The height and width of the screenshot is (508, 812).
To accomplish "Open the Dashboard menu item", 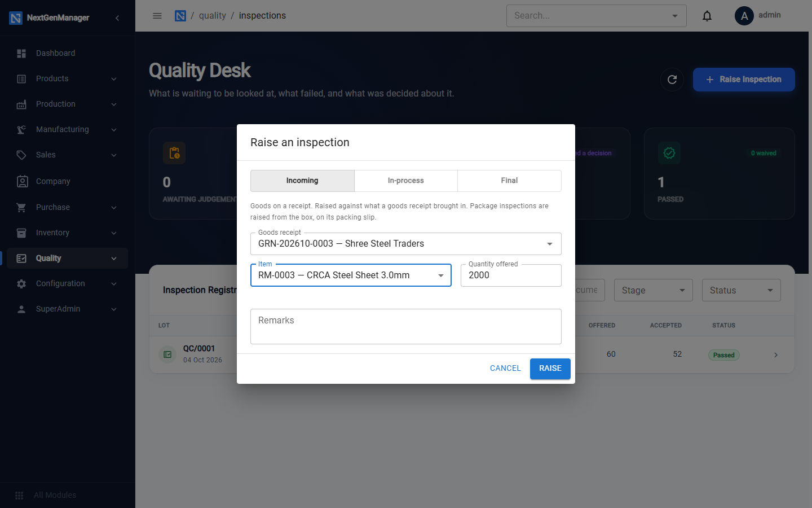I will pos(68,53).
